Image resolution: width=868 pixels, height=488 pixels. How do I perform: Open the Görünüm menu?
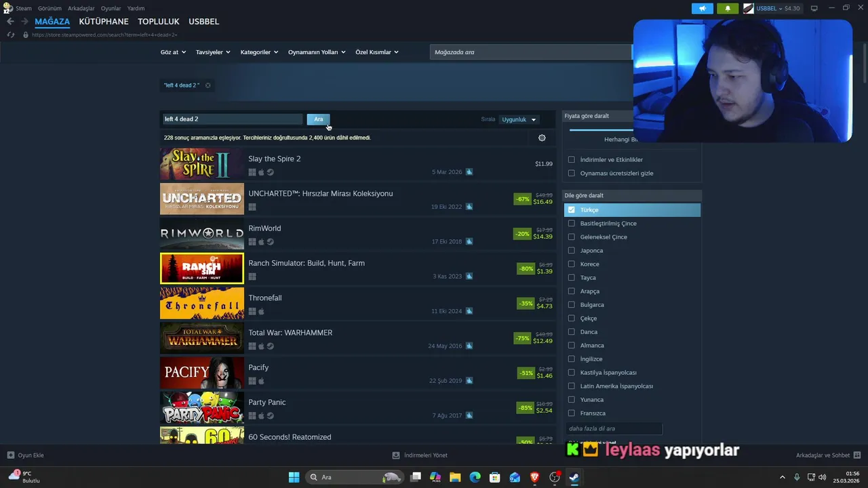click(x=50, y=8)
